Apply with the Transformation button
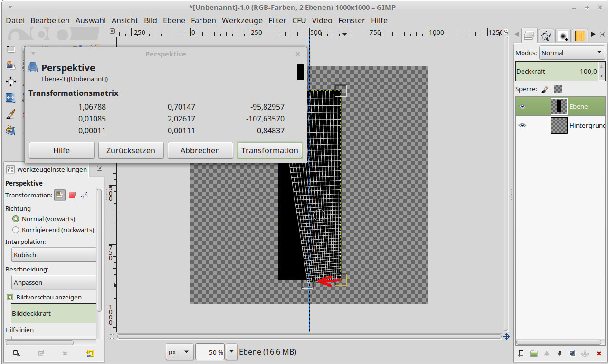 pyautogui.click(x=270, y=150)
